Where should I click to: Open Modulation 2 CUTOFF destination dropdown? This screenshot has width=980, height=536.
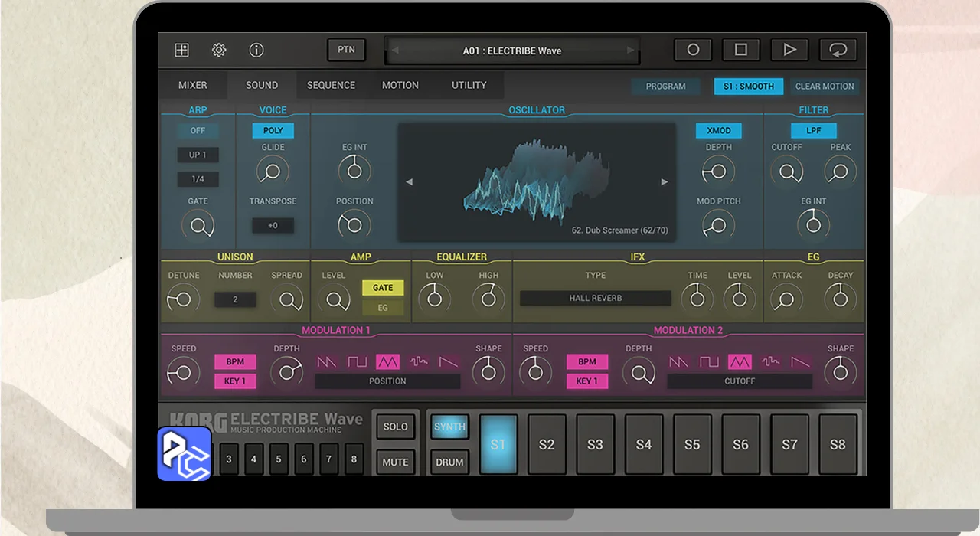pyautogui.click(x=739, y=381)
